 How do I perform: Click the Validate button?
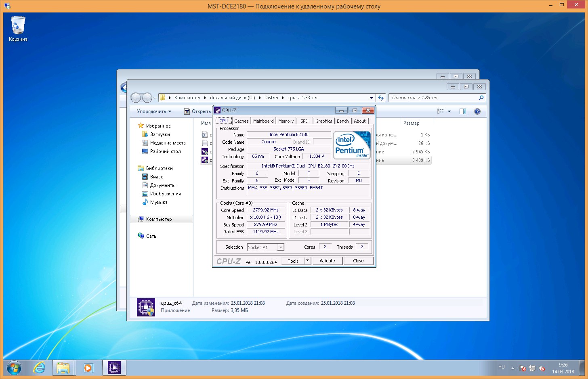327,261
